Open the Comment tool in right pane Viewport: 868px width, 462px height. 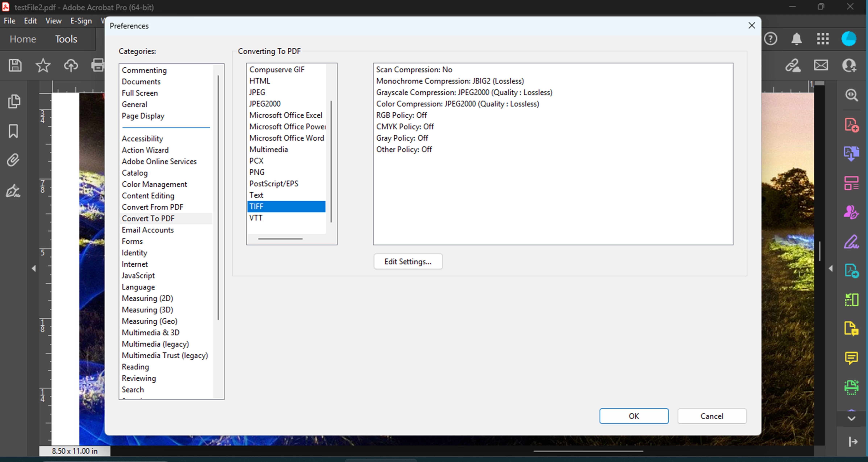(x=851, y=357)
